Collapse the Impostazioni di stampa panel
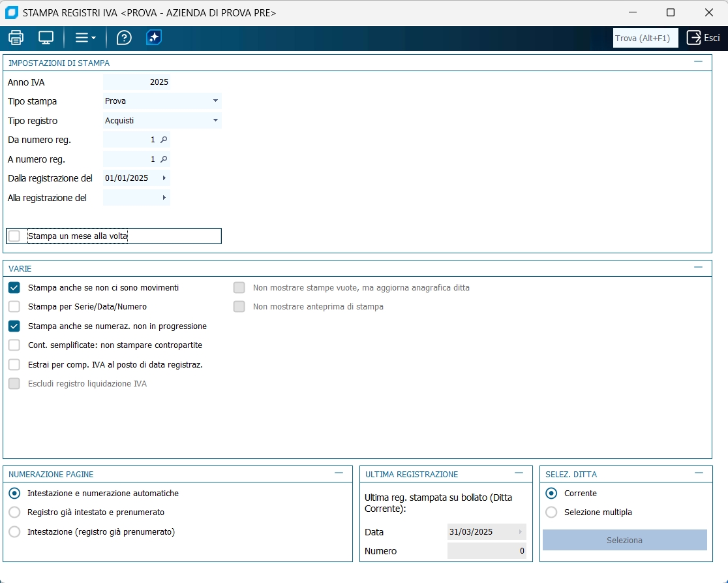Image resolution: width=728 pixels, height=583 pixels. (698, 61)
